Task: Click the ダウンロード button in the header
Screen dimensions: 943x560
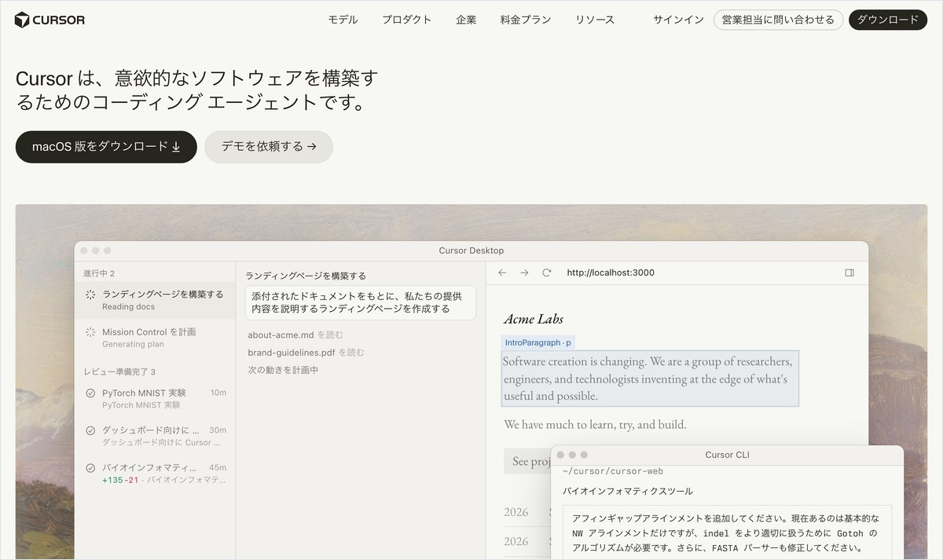Action: pos(888,20)
